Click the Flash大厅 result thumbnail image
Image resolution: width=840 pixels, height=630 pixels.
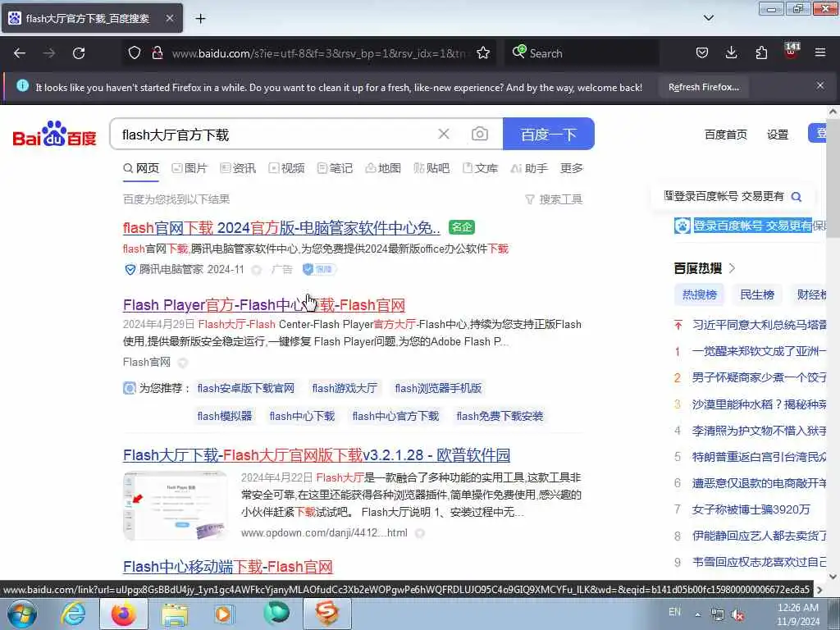coord(176,505)
